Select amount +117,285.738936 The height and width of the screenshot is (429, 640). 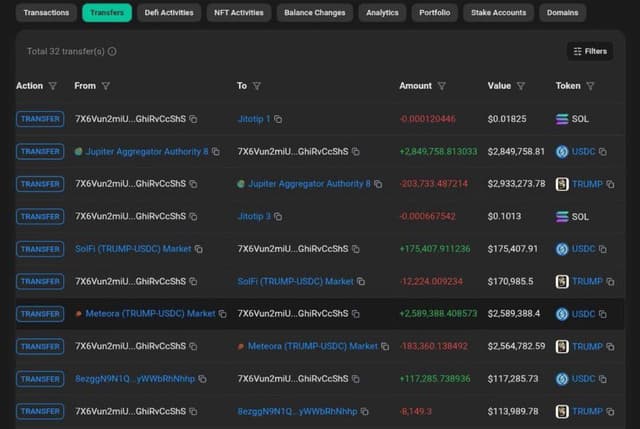[x=435, y=379]
